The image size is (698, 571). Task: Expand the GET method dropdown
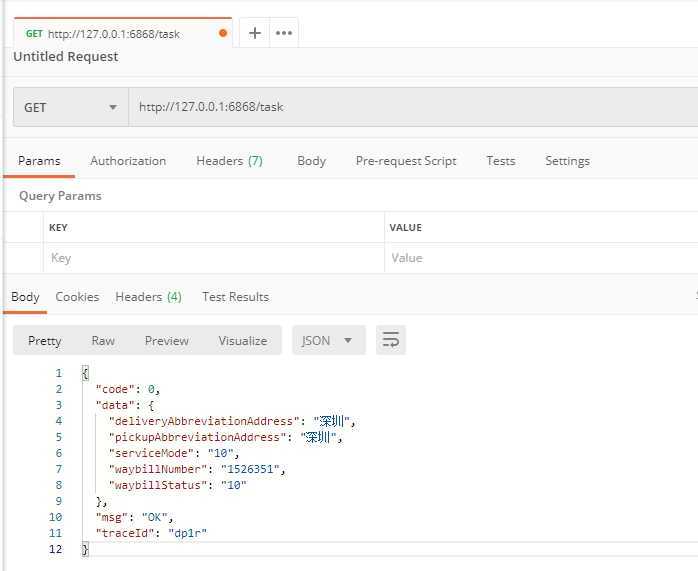(x=70, y=107)
